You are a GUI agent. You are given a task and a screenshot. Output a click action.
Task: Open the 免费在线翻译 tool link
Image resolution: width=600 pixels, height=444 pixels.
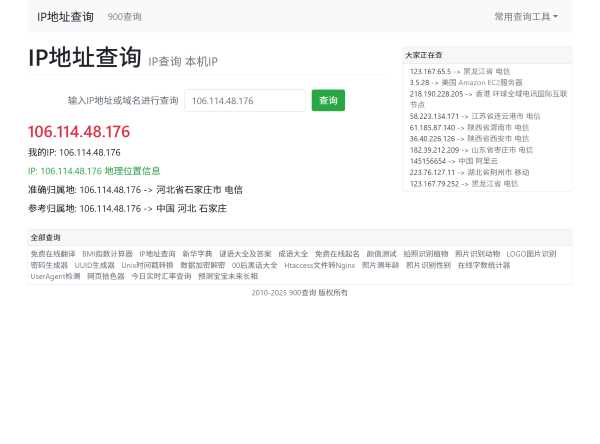click(52, 254)
